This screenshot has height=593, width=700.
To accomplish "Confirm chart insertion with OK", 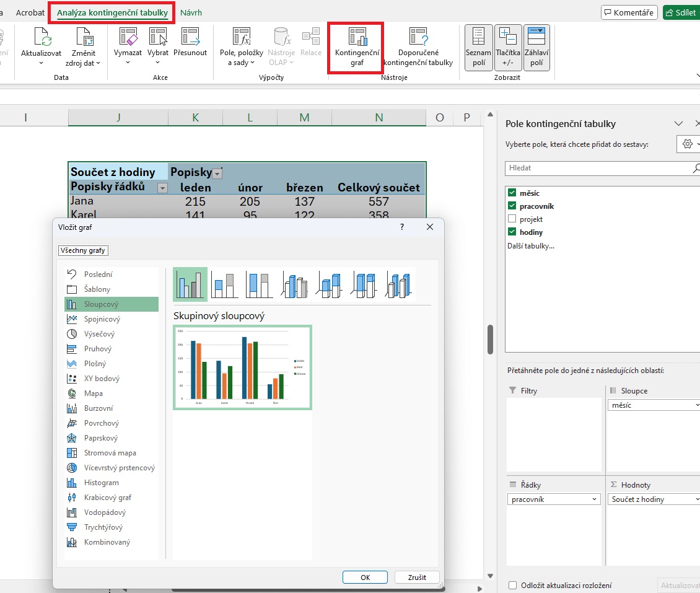I will coord(365,577).
